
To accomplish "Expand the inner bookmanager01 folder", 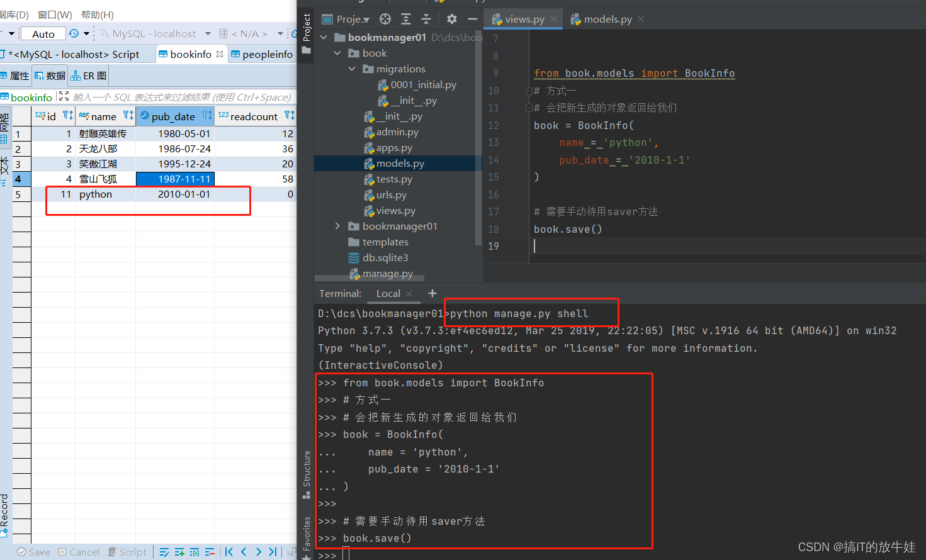I will pos(338,227).
